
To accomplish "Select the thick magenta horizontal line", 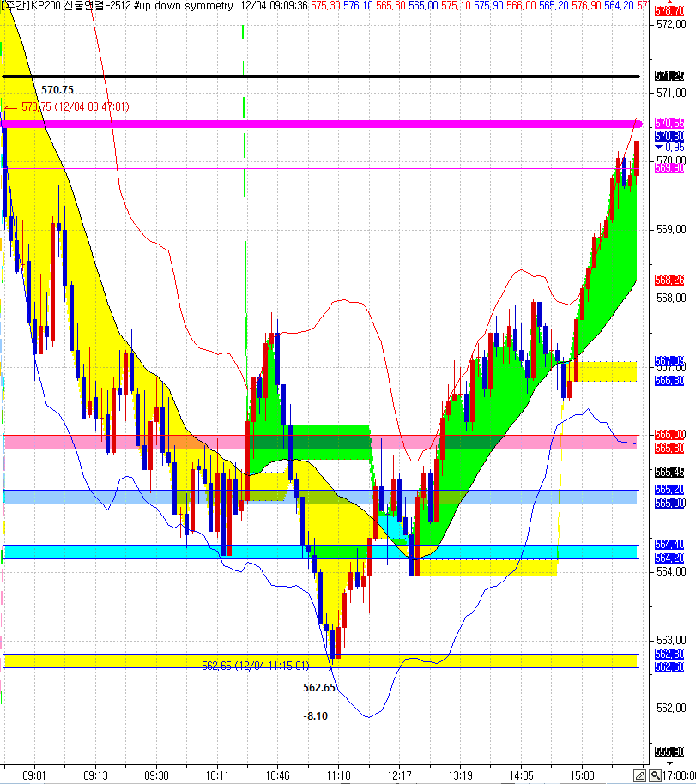I will point(343,124).
